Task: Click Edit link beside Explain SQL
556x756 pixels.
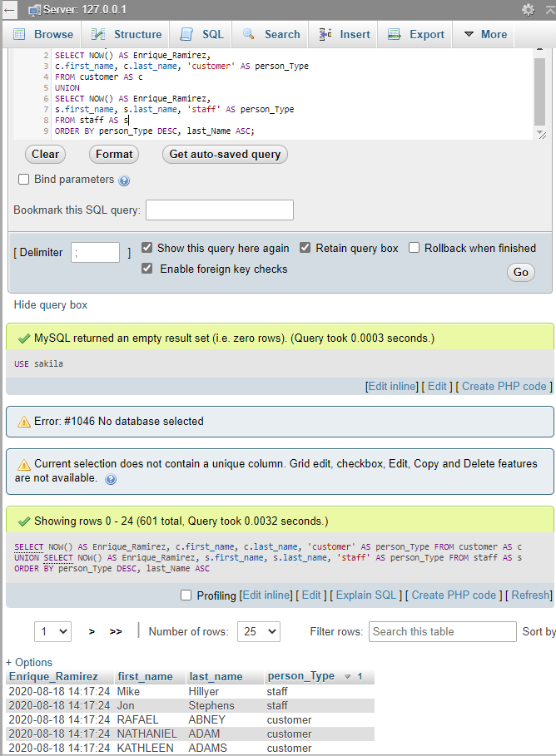Action: pyautogui.click(x=311, y=595)
